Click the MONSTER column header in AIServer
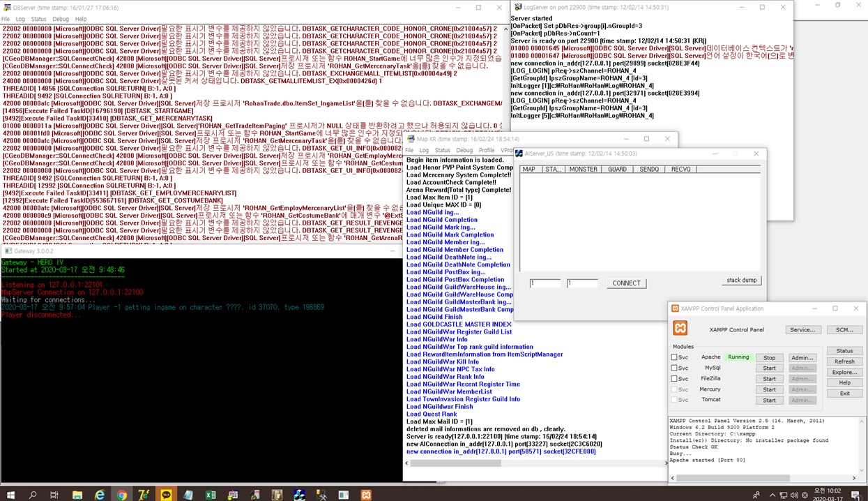The width and height of the screenshot is (868, 501). pyautogui.click(x=583, y=170)
